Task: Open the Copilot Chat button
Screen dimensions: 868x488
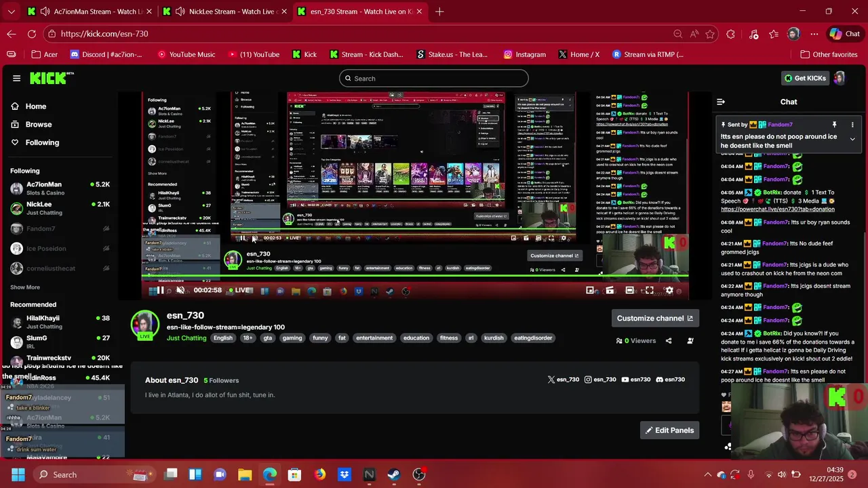Action: coord(845,34)
